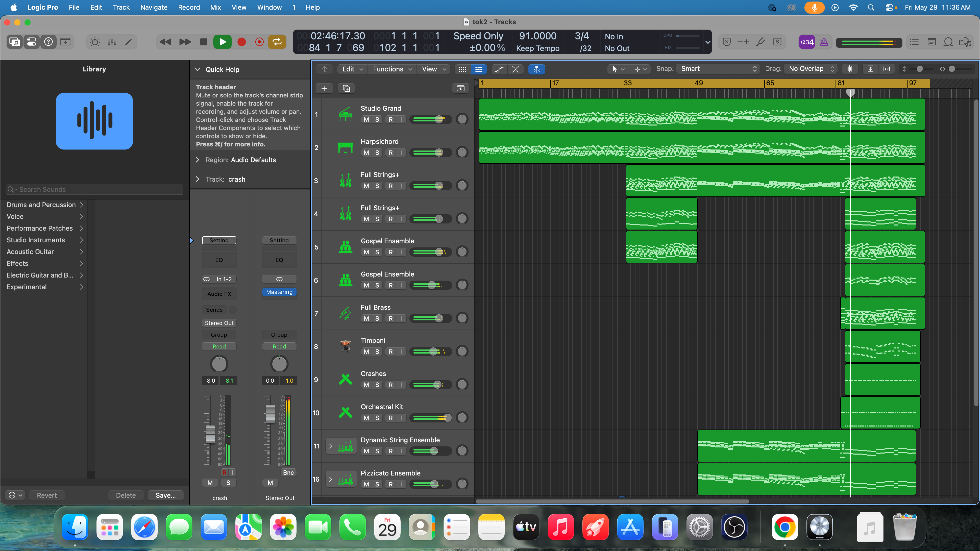
Task: Solo the Timpani track
Action: pyautogui.click(x=377, y=352)
